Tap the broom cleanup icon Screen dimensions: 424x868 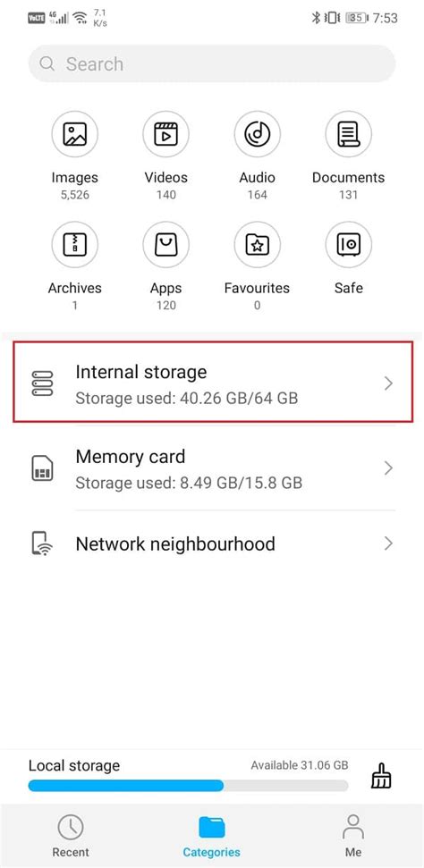(381, 775)
